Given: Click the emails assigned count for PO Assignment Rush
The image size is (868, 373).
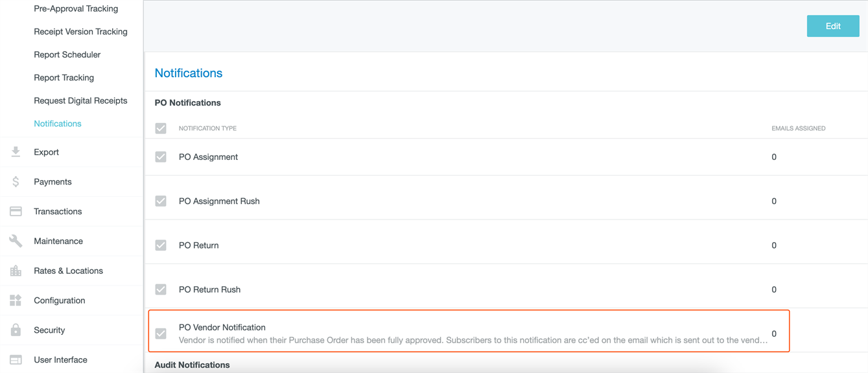Looking at the screenshot, I should coord(774,201).
